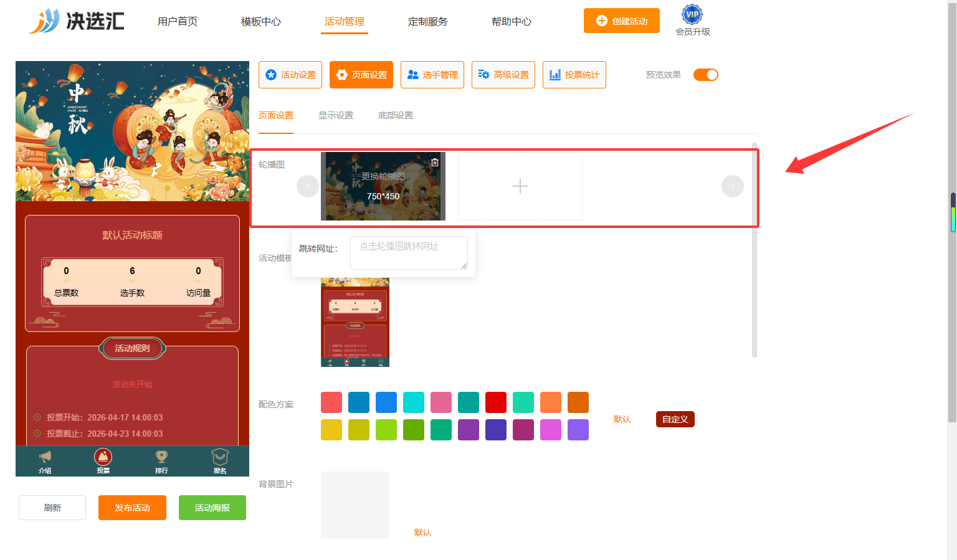Click 活动未开始 status text
957x560 pixels.
tap(132, 384)
